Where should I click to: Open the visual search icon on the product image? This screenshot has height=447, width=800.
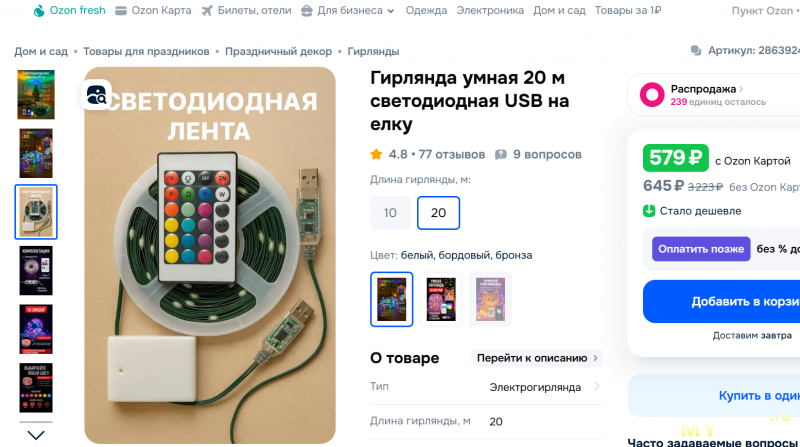[x=96, y=95]
